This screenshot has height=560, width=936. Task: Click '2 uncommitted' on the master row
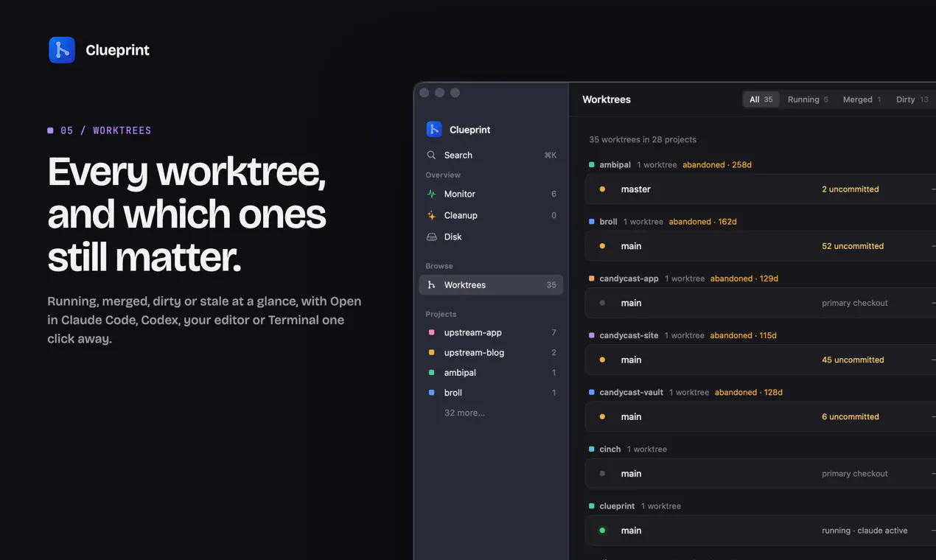click(851, 189)
